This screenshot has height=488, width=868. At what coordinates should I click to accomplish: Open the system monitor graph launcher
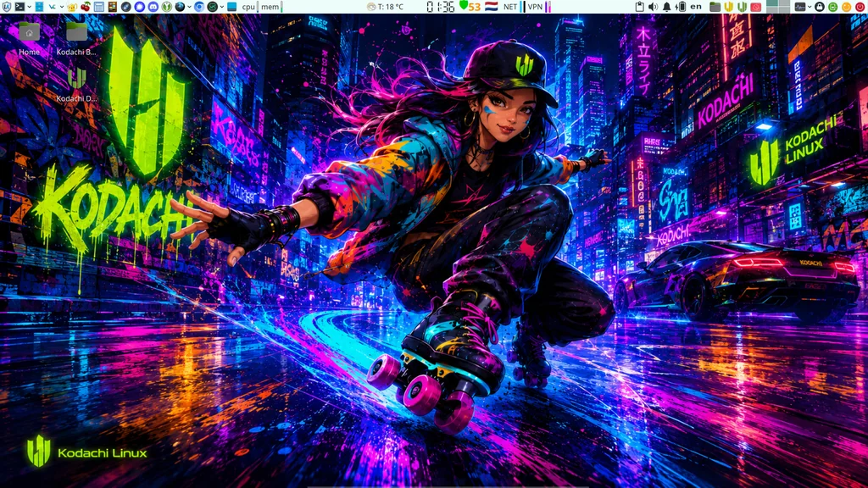800,7
